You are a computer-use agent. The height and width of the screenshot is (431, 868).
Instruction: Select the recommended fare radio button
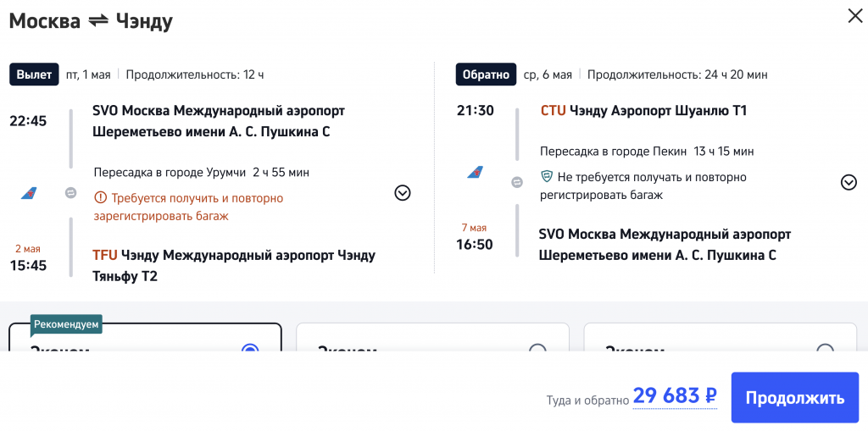click(249, 350)
